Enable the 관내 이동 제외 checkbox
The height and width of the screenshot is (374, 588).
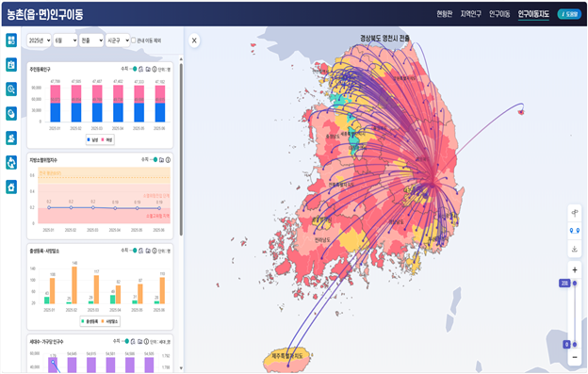(x=133, y=41)
